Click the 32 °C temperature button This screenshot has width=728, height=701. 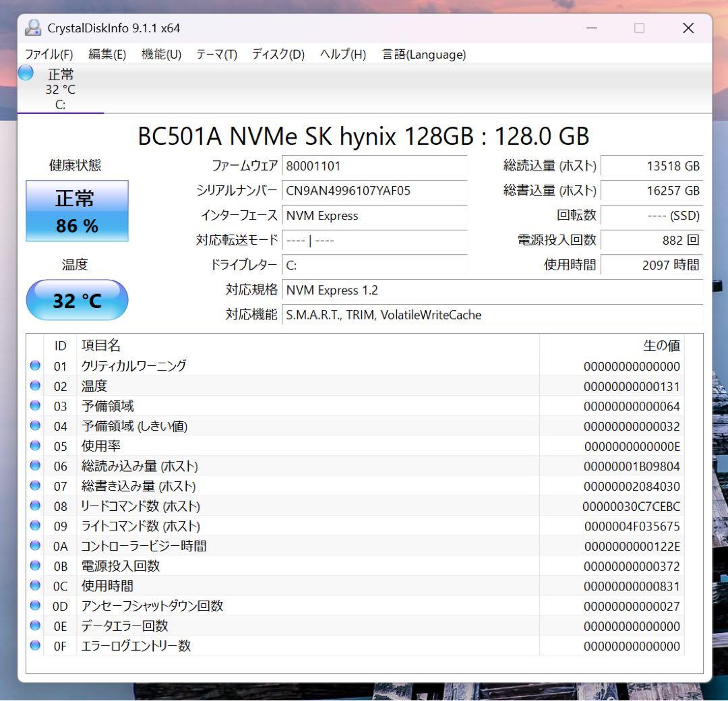coord(77,300)
